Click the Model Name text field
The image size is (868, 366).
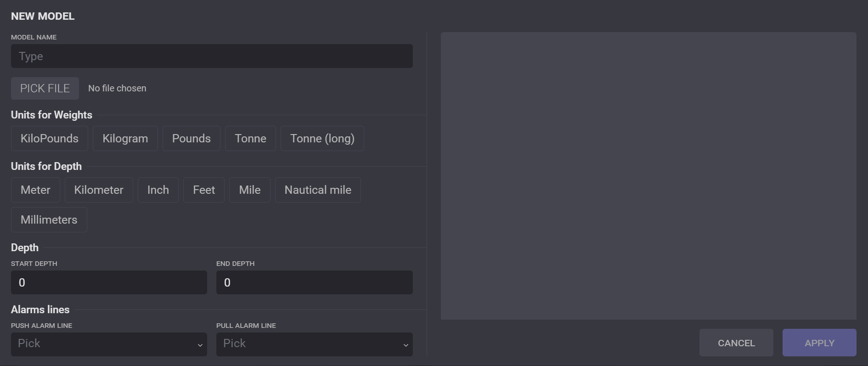coord(212,56)
